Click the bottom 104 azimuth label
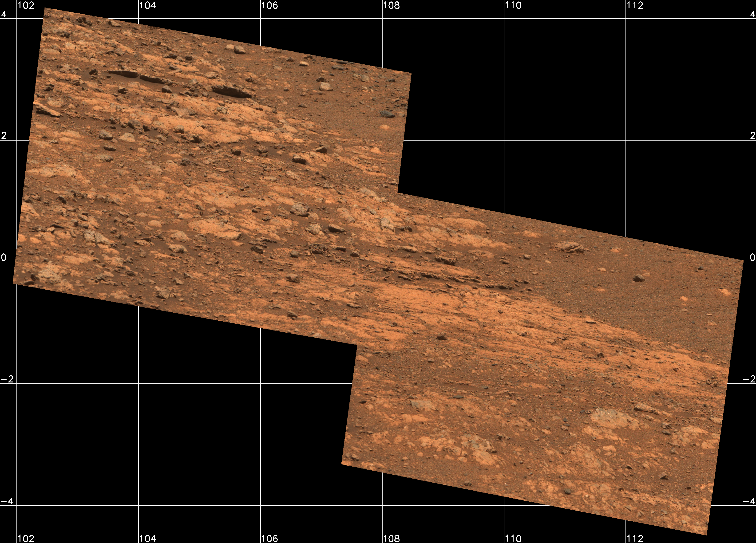The height and width of the screenshot is (543, 756). (148, 538)
